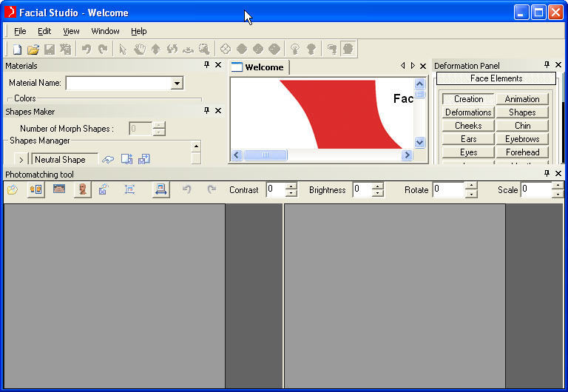
Task: Click the save photomatching disk icon
Action: coord(104,189)
